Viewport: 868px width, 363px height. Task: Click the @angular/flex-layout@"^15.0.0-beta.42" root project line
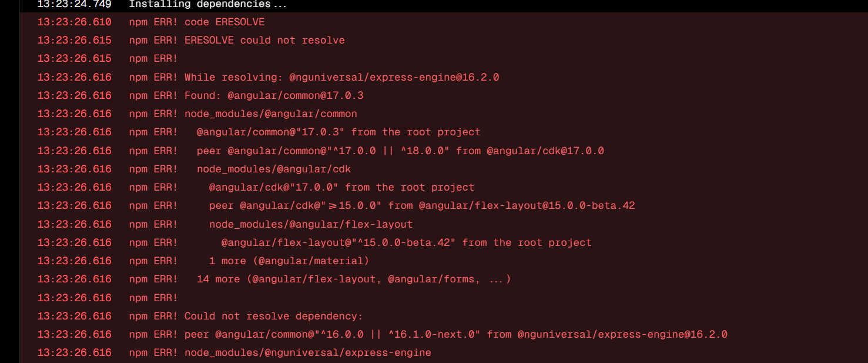coord(405,242)
